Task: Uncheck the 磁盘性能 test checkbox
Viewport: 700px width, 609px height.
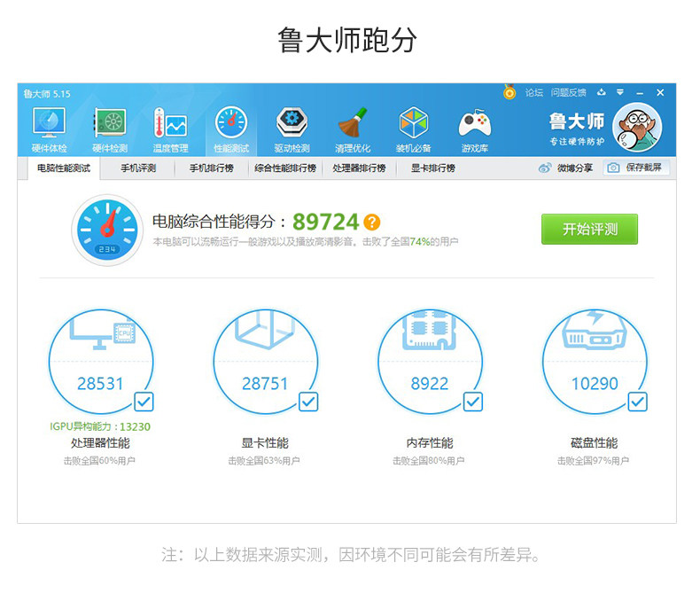Action: (638, 402)
